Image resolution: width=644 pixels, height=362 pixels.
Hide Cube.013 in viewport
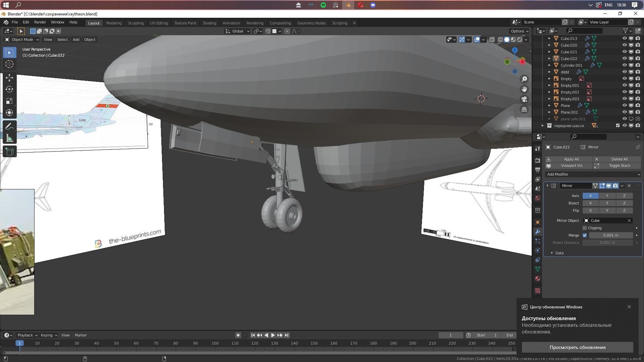click(625, 38)
